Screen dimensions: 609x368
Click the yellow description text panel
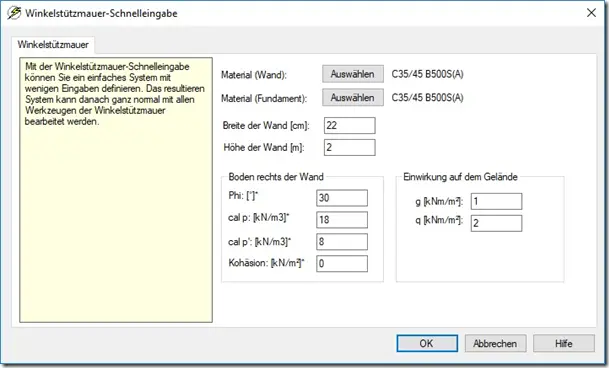point(116,190)
